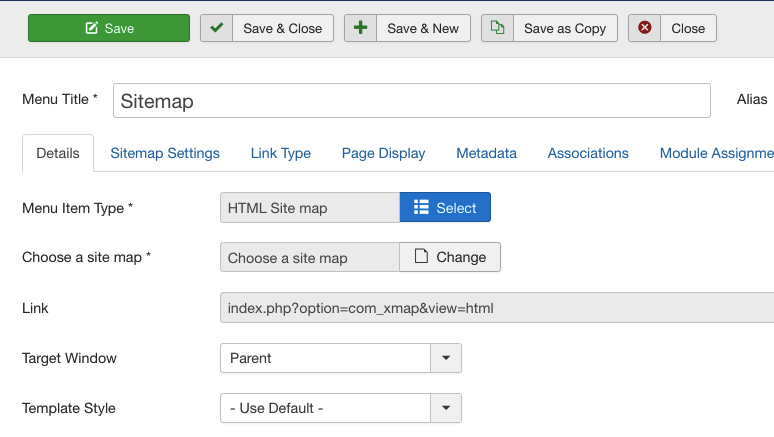Click the red X Close icon
The height and width of the screenshot is (437, 774).
click(645, 28)
